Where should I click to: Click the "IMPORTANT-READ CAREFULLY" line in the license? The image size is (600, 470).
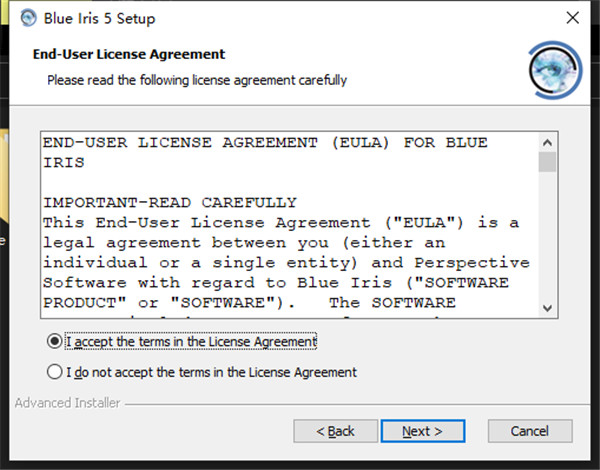(x=169, y=202)
